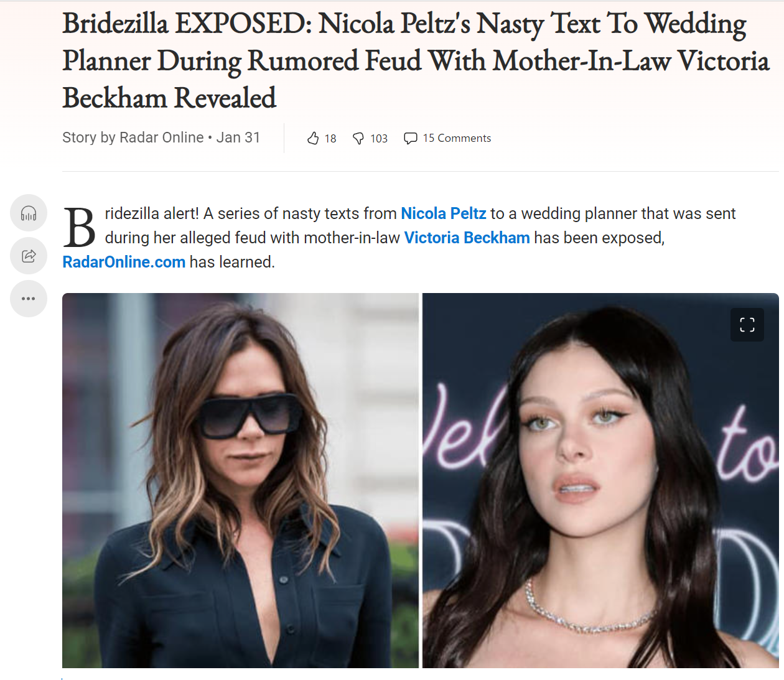
Task: Follow the RadarOnline.com link
Action: (x=124, y=262)
